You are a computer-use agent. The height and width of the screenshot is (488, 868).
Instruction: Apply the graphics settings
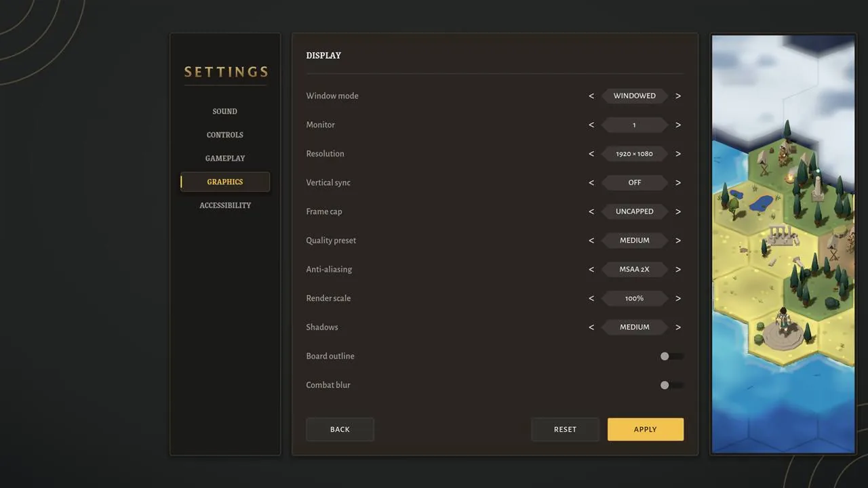tap(646, 429)
